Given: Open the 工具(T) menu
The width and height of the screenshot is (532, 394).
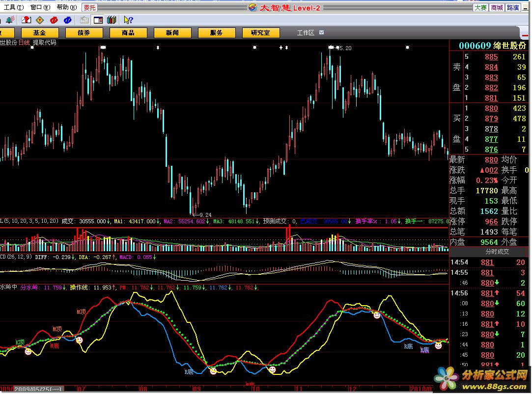Looking at the screenshot, I should click(13, 7).
